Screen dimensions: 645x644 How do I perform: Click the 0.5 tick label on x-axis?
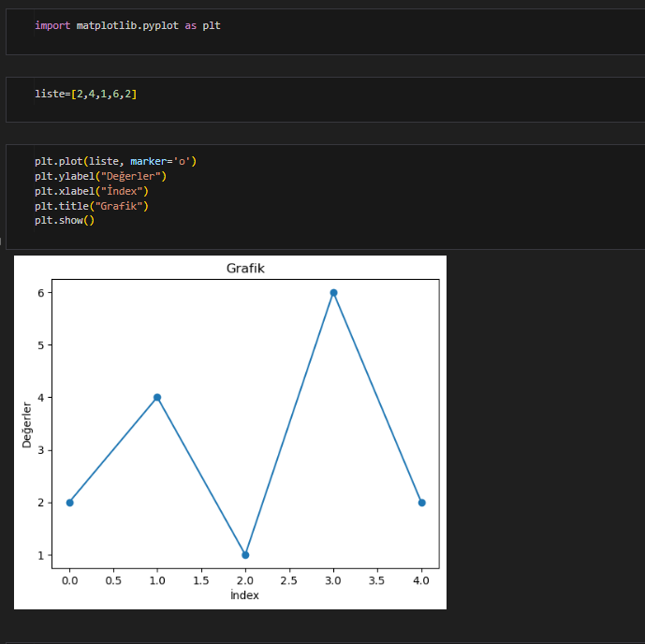tap(113, 580)
